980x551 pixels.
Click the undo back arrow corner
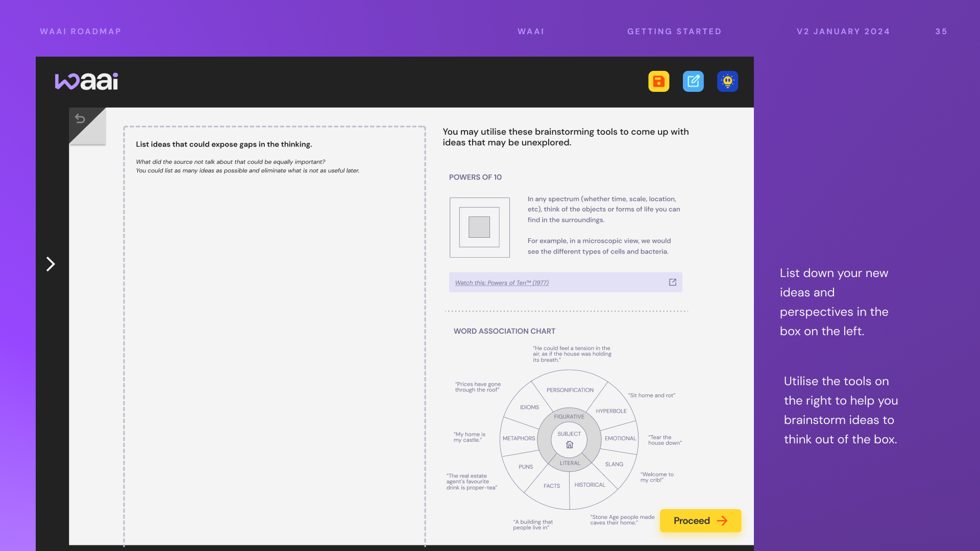point(80,119)
